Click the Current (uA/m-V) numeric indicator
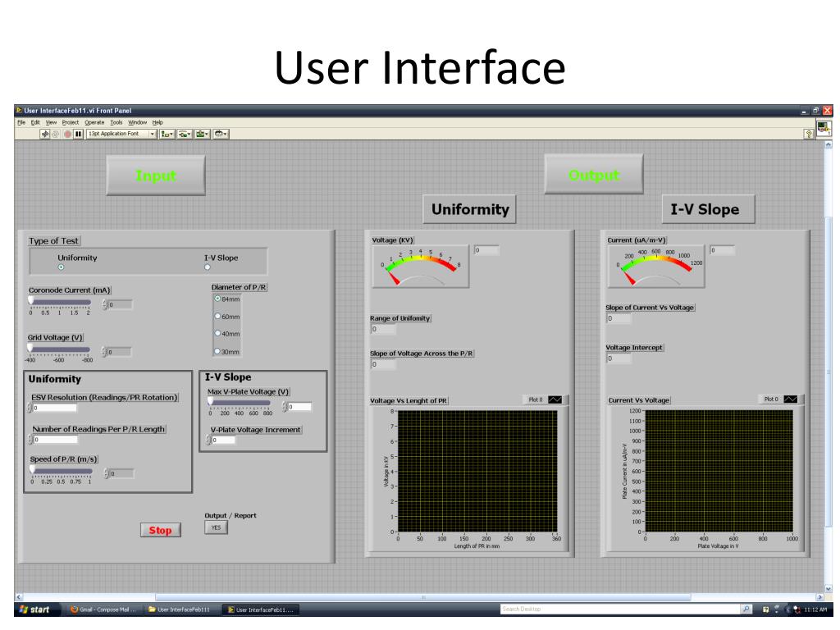This screenshot has height=630, width=840. coord(723,250)
